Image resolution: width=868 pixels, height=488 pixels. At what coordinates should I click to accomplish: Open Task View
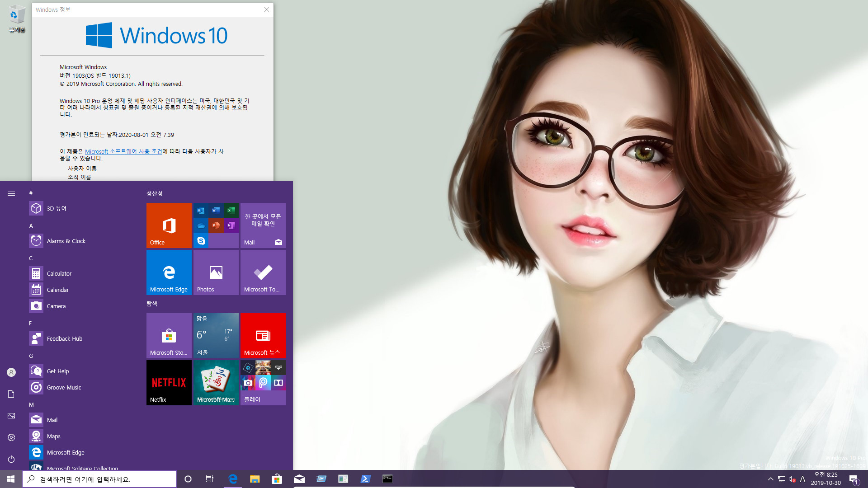(210, 479)
